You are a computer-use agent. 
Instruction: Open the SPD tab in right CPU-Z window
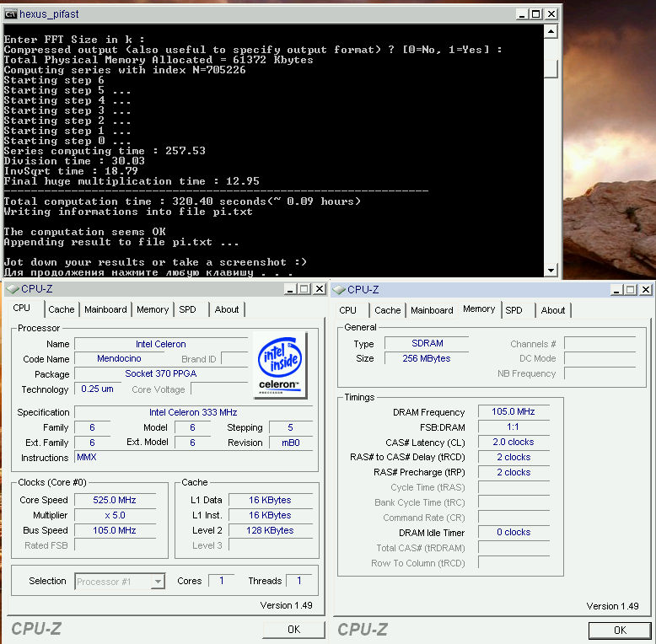click(514, 310)
